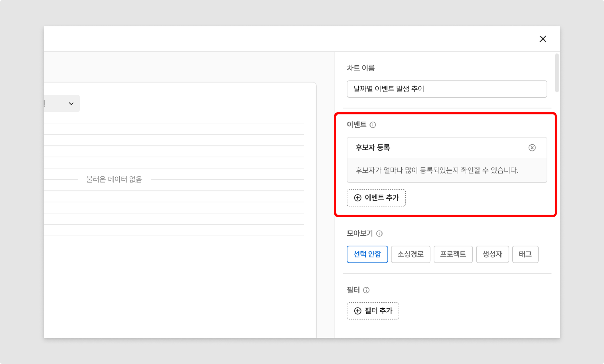This screenshot has width=604, height=364.
Task: Click the 이벤트 추가 button
Action: [376, 198]
